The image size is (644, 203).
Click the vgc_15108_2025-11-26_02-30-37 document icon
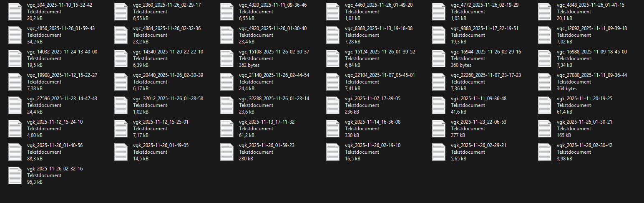coord(227,58)
